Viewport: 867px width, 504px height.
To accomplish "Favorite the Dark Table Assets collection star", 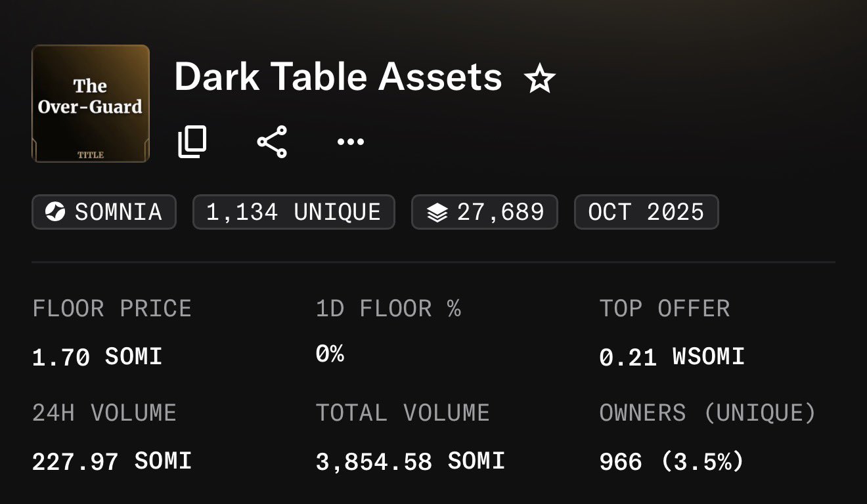I will tap(540, 79).
